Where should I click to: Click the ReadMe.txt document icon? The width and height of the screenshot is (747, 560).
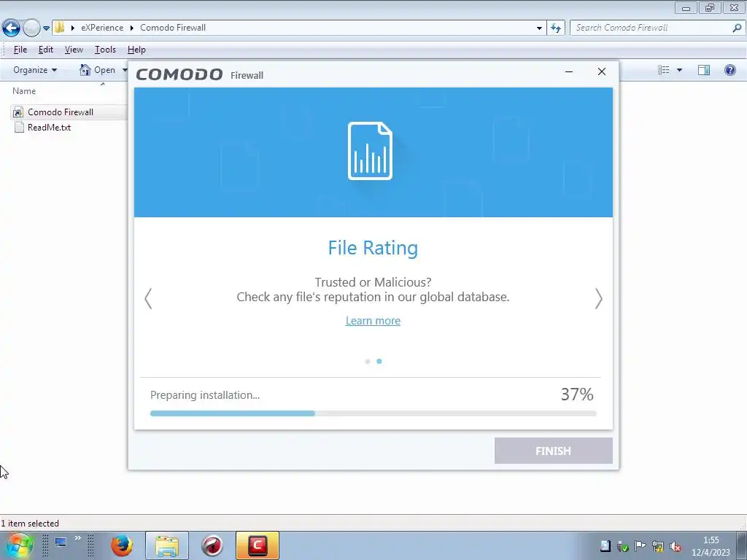click(x=19, y=127)
